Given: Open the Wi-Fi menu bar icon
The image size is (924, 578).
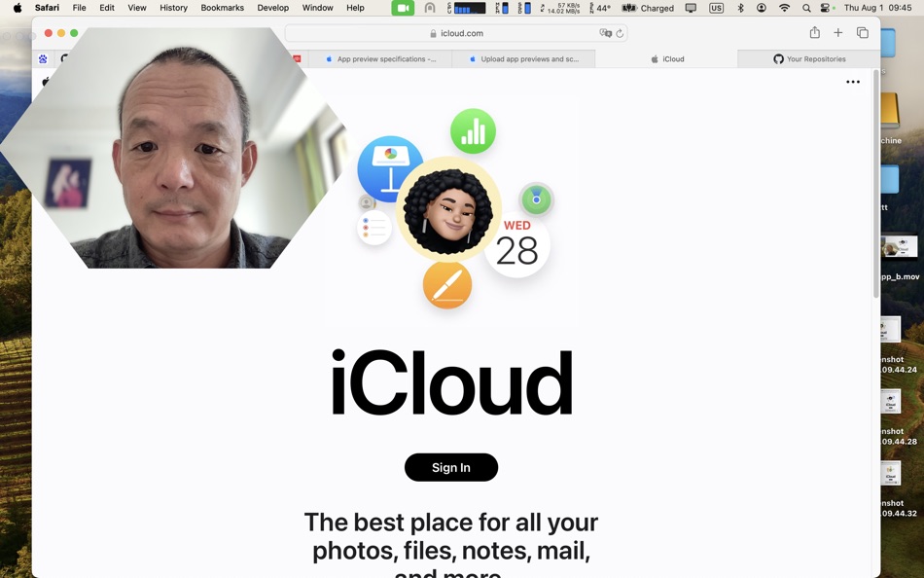Looking at the screenshot, I should click(784, 8).
